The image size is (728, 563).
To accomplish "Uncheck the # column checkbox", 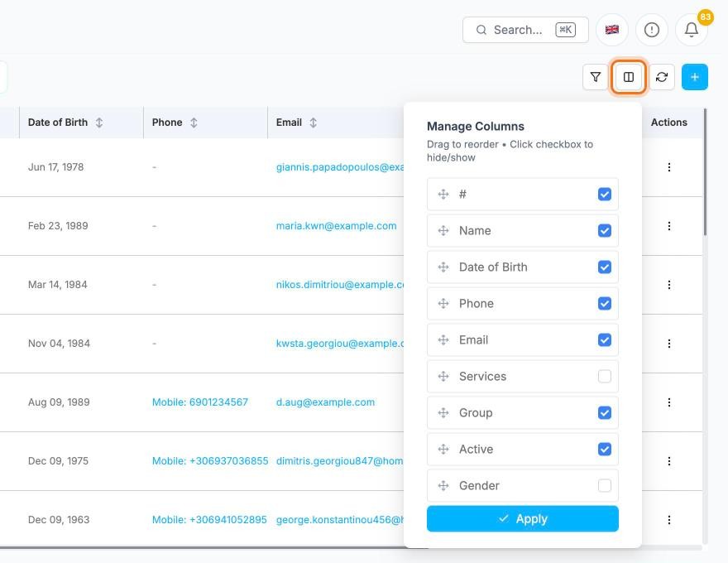I will click(605, 195).
